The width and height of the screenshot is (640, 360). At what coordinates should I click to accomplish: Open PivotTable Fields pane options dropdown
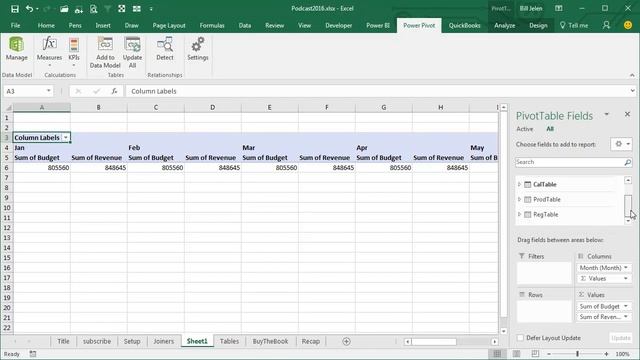[607, 115]
